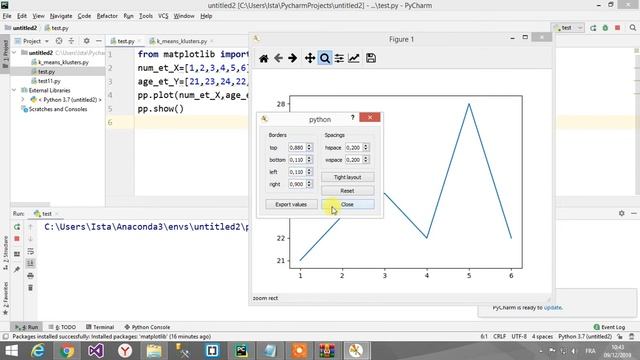This screenshot has width=640, height=360.
Task: Open the Event Log
Action: tap(609, 327)
